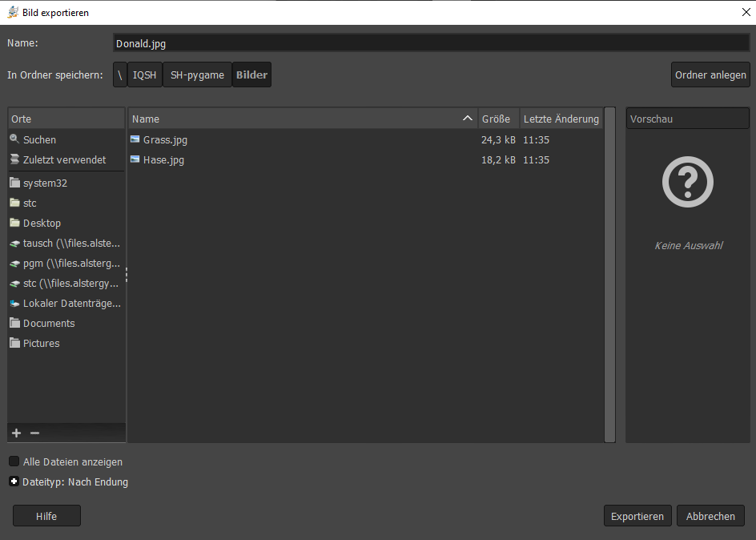Navigate to the SH-pygame path segment

click(x=197, y=75)
